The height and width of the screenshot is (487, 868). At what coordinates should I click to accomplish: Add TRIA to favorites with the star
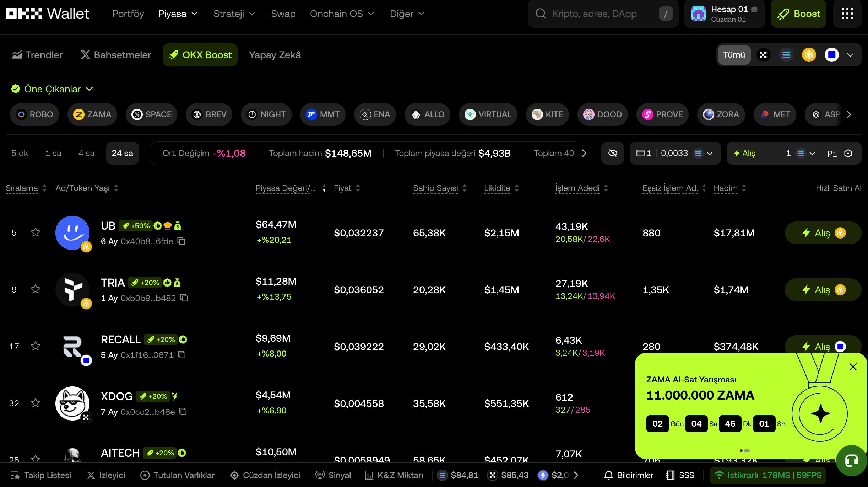tap(35, 289)
